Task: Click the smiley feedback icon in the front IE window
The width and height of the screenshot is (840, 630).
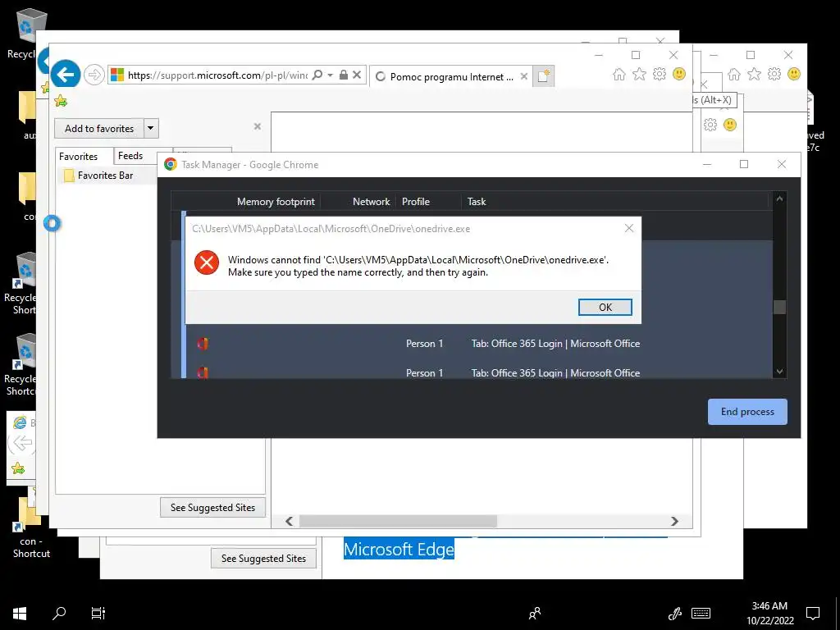Action: [x=678, y=74]
